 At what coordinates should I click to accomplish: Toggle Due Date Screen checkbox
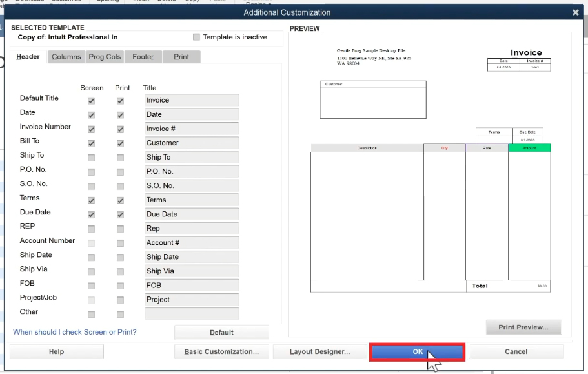[91, 214]
